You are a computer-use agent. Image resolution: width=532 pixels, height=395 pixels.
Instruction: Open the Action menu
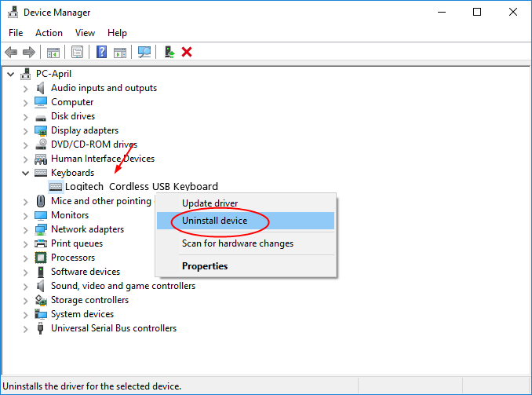(49, 33)
